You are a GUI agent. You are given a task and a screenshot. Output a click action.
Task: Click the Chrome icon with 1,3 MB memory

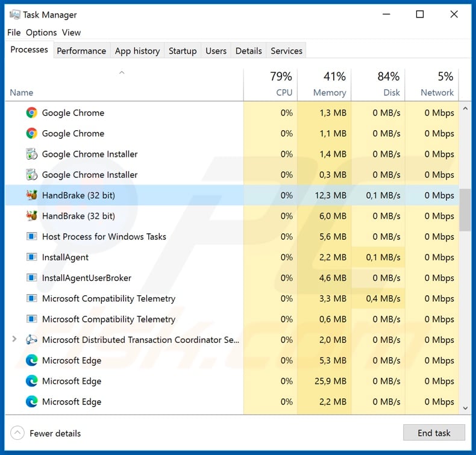point(31,113)
